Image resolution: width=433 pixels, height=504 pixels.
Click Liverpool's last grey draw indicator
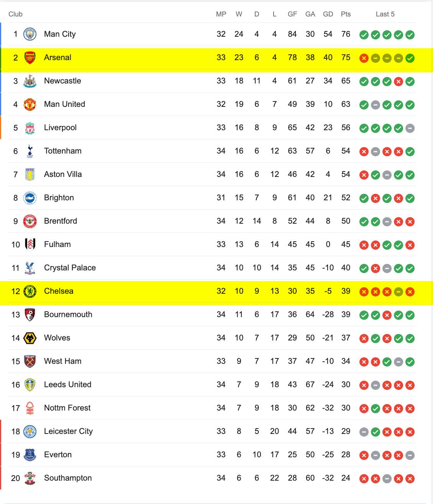pos(410,128)
